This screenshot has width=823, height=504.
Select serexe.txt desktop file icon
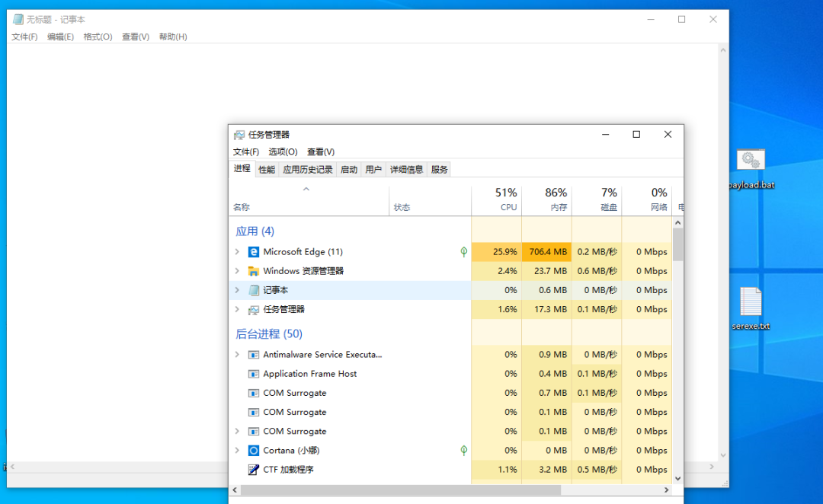click(751, 308)
